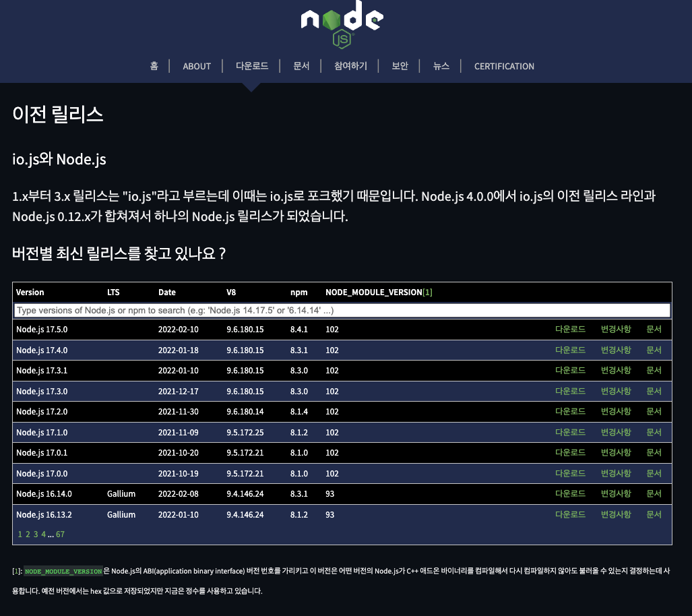Go to pagination page 1

click(x=20, y=534)
